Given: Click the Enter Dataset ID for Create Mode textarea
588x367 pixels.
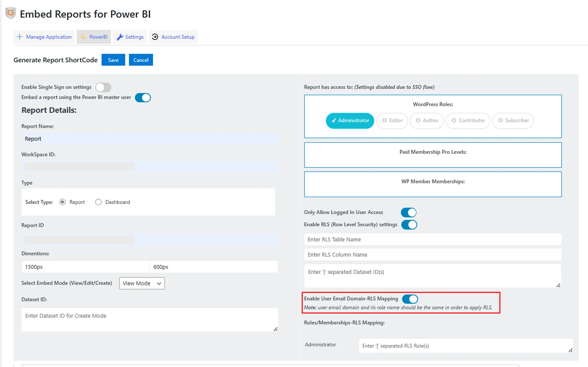Looking at the screenshot, I should coord(150,320).
